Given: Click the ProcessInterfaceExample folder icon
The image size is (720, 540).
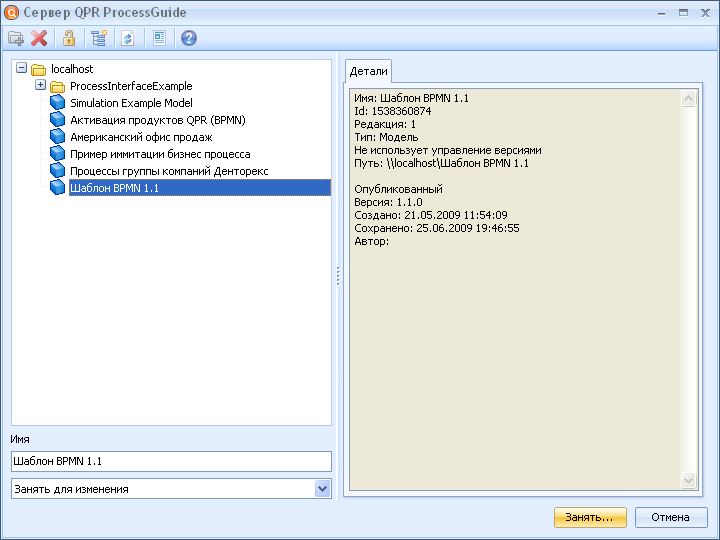Looking at the screenshot, I should (57, 86).
